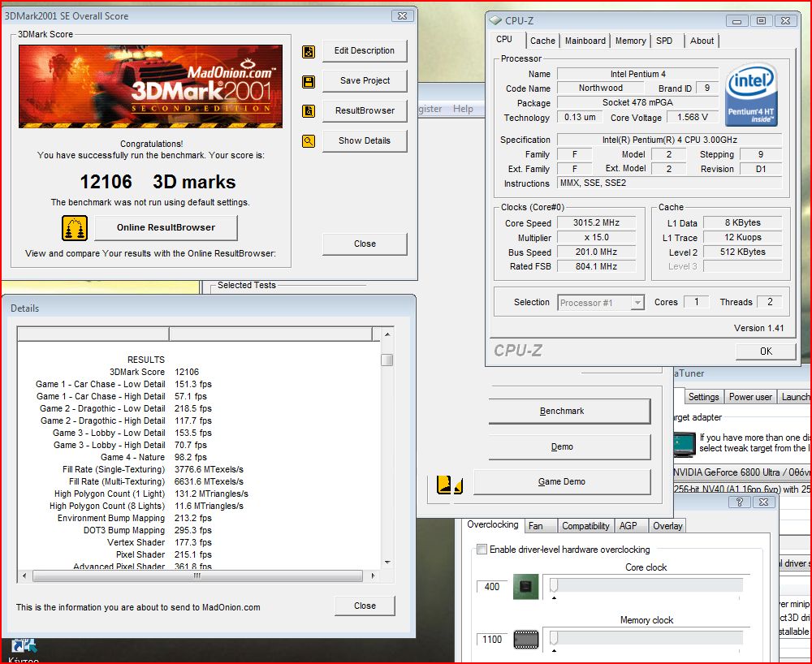
Task: Click the Core Voltage value 1.568 V
Action: tap(693, 117)
